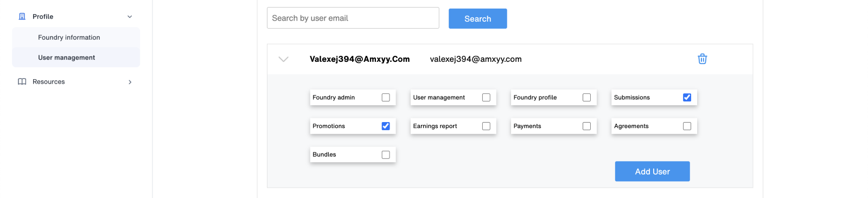Image resolution: width=868 pixels, height=198 pixels.
Task: Enable the Bundles checkbox
Action: click(386, 155)
